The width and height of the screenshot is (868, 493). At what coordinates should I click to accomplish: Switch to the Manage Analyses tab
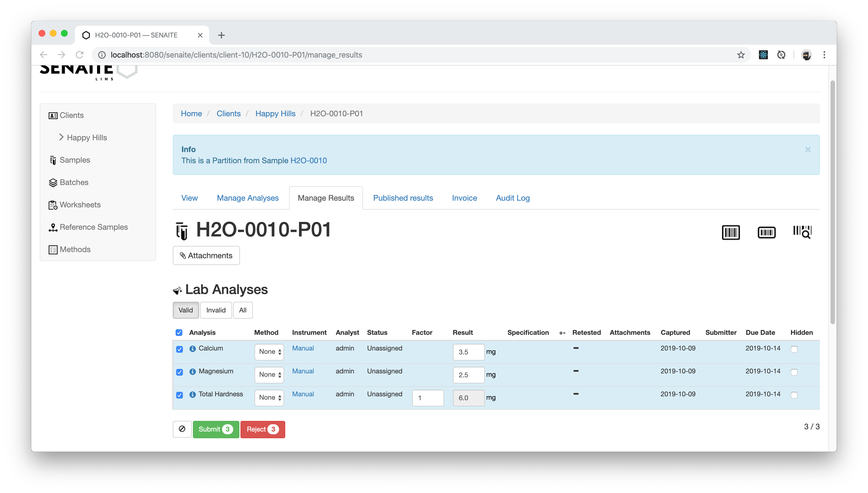(x=247, y=198)
